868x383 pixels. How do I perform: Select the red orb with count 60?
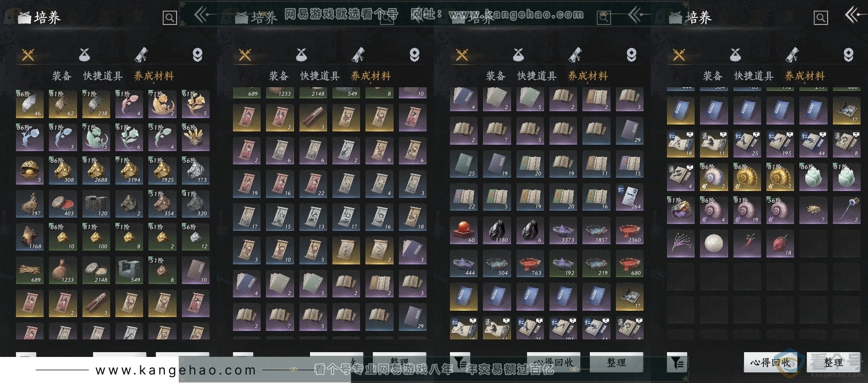pyautogui.click(x=464, y=230)
